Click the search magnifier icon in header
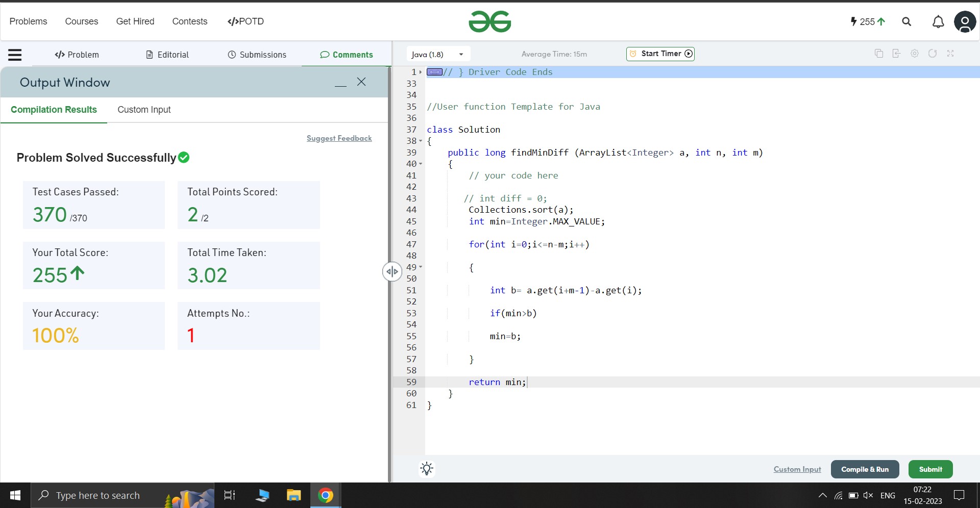 [x=906, y=21]
